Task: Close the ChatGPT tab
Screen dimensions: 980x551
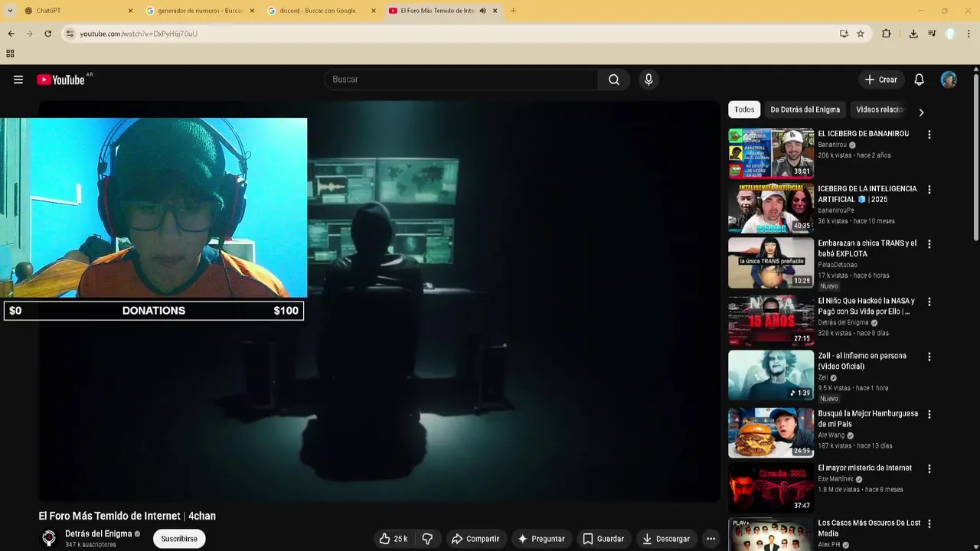Action: [130, 11]
